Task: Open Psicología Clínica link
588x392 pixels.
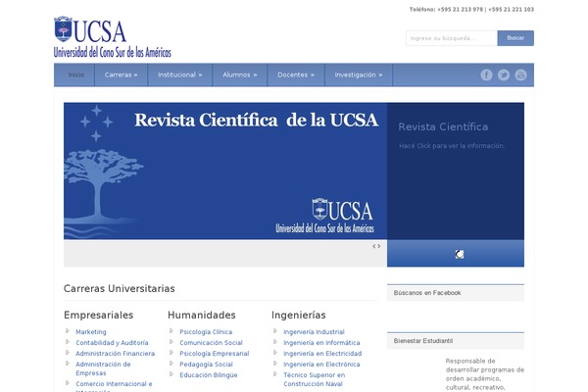Action: [206, 332]
